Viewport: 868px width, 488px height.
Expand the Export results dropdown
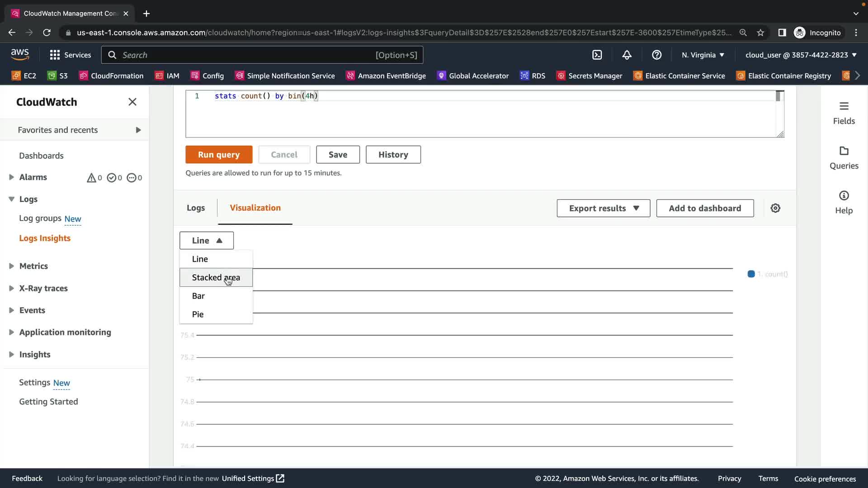[x=603, y=208]
